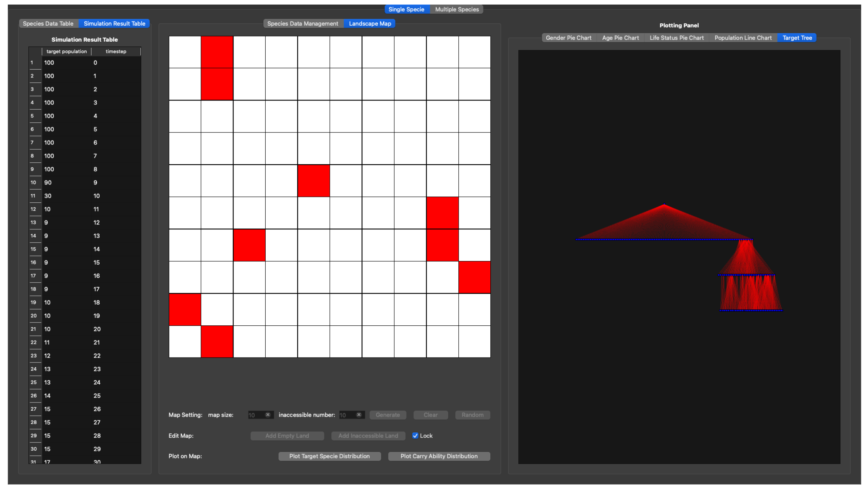The width and height of the screenshot is (868, 490).
Task: Click the Add Inaccessible Land button
Action: point(368,435)
